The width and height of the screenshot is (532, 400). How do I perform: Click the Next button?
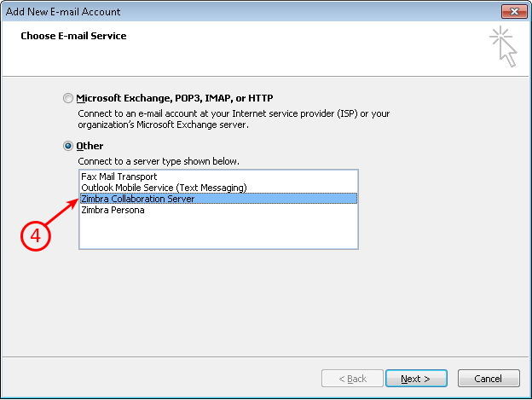coord(416,379)
